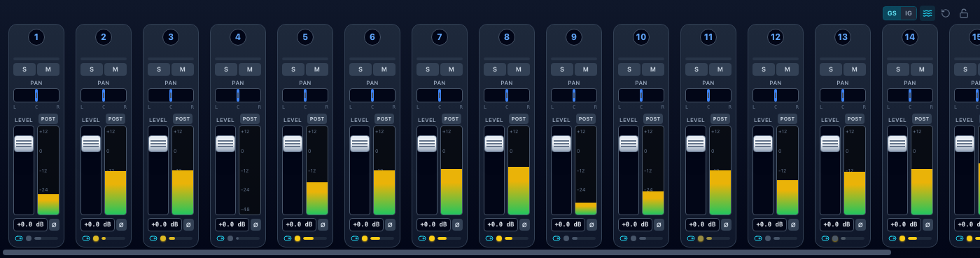Image resolution: width=980 pixels, height=258 pixels.
Task: Invert phase (Ø) on channel 8
Action: pos(524,224)
